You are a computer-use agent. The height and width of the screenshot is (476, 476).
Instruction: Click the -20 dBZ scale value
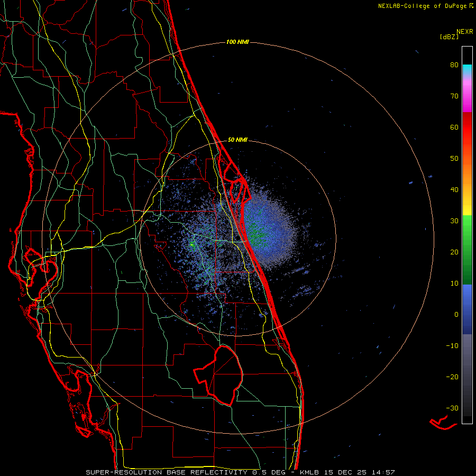point(452,377)
